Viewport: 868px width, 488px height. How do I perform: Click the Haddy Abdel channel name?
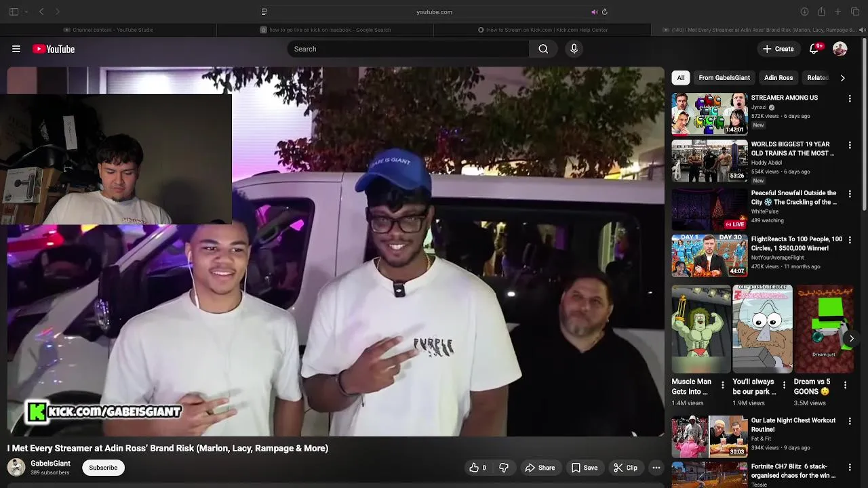coord(766,163)
